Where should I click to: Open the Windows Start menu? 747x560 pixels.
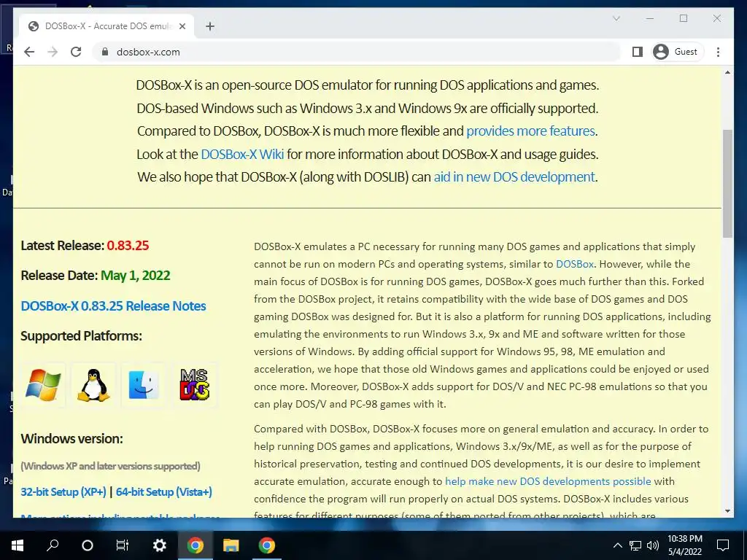[18, 545]
